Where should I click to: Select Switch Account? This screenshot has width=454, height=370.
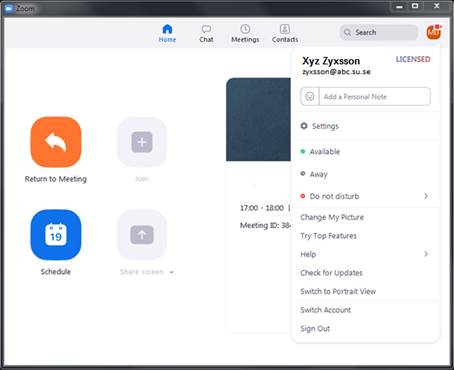(x=325, y=310)
